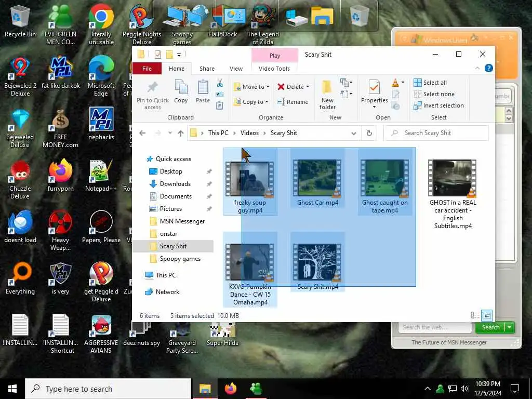This screenshot has height=399, width=532.
Task: Open the Video Tools tab
Action: tap(274, 69)
